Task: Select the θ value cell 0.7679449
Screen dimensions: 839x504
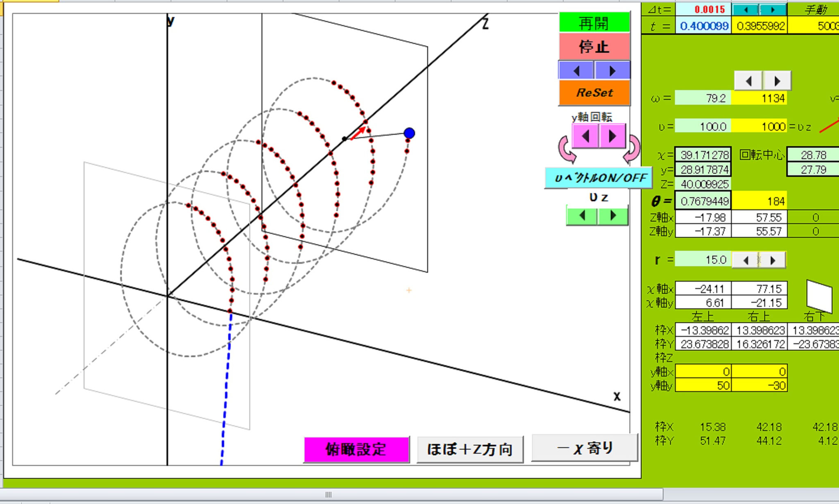Action: pos(703,201)
